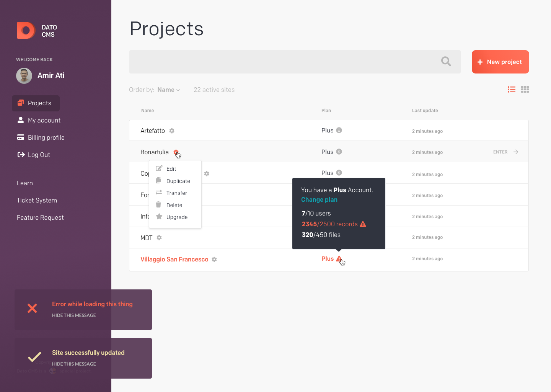
Task: Open the Feature Request link
Action: tap(40, 217)
